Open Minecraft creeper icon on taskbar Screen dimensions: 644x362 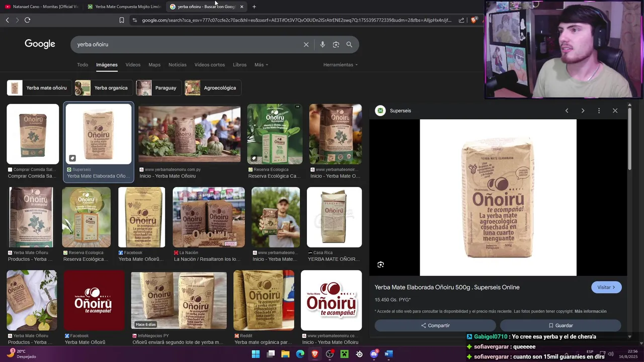(x=344, y=354)
